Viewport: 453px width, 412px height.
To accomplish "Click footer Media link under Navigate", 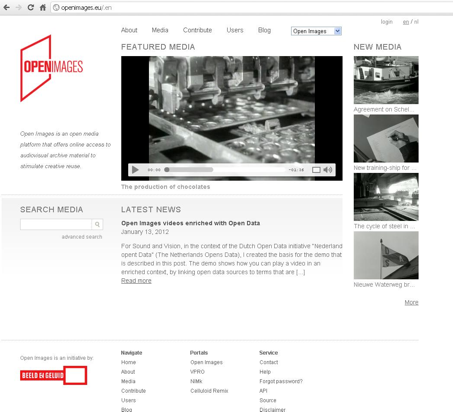I will point(128,381).
